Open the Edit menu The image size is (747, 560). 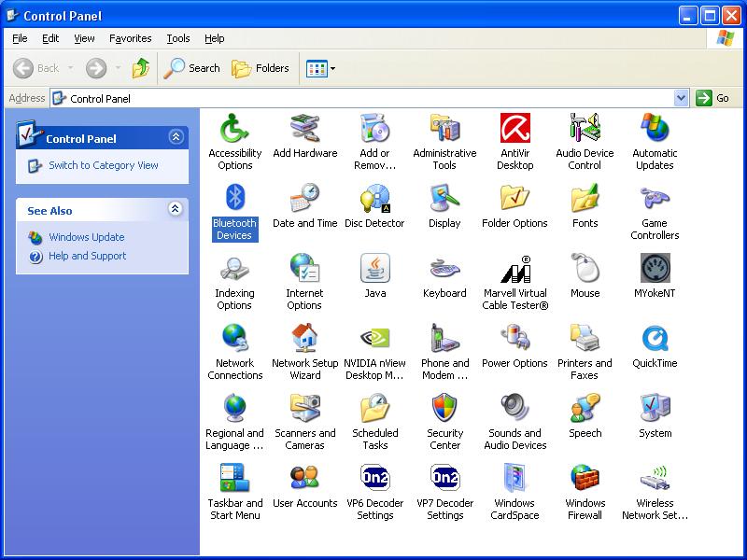[x=50, y=38]
